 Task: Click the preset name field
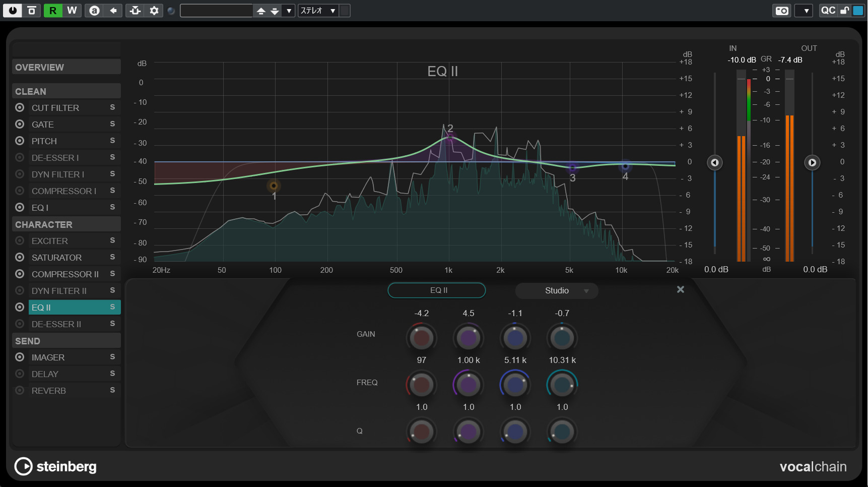(216, 11)
